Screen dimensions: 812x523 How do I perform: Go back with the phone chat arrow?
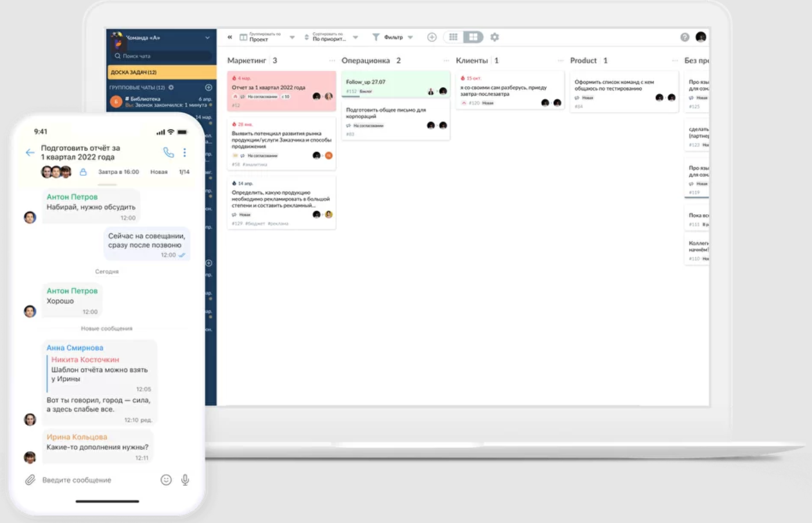click(x=30, y=153)
